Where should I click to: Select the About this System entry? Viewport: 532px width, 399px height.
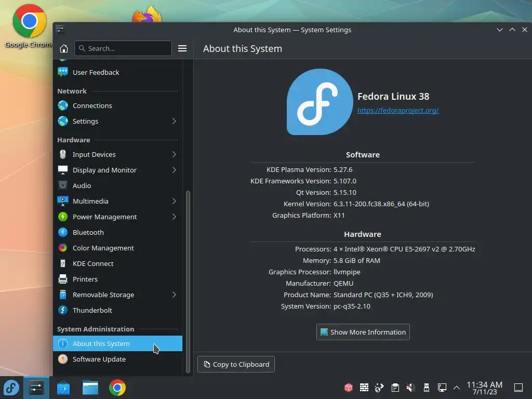pyautogui.click(x=117, y=344)
